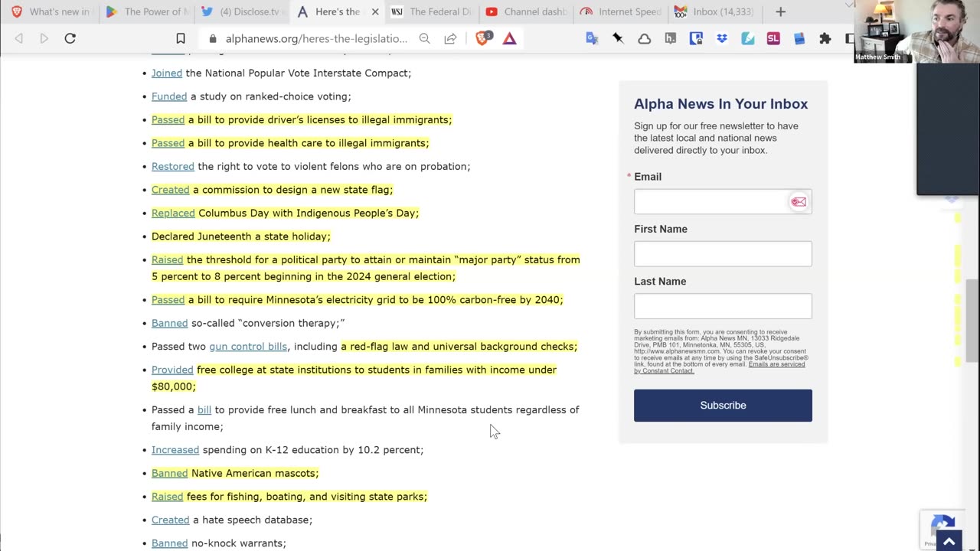Open the "bill" link for free lunch

pos(204,410)
